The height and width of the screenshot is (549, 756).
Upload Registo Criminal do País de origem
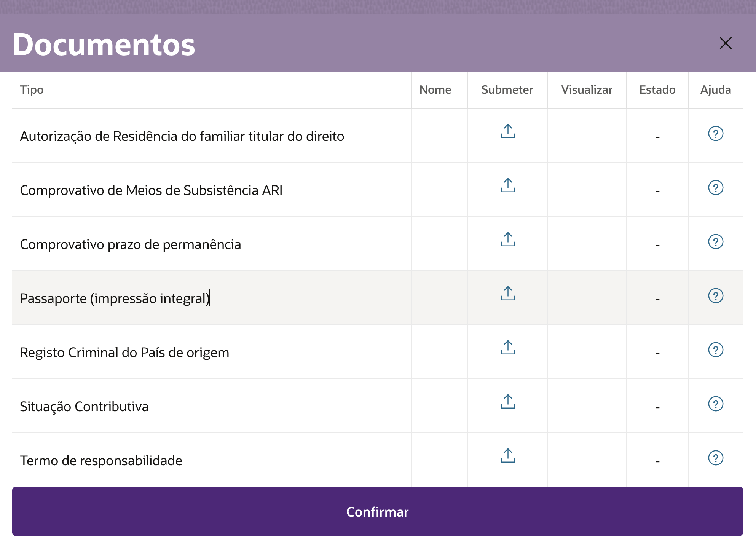(x=508, y=348)
